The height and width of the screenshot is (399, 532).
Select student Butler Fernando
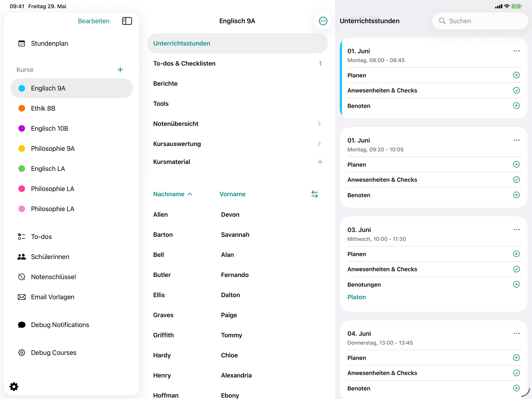[x=237, y=275]
